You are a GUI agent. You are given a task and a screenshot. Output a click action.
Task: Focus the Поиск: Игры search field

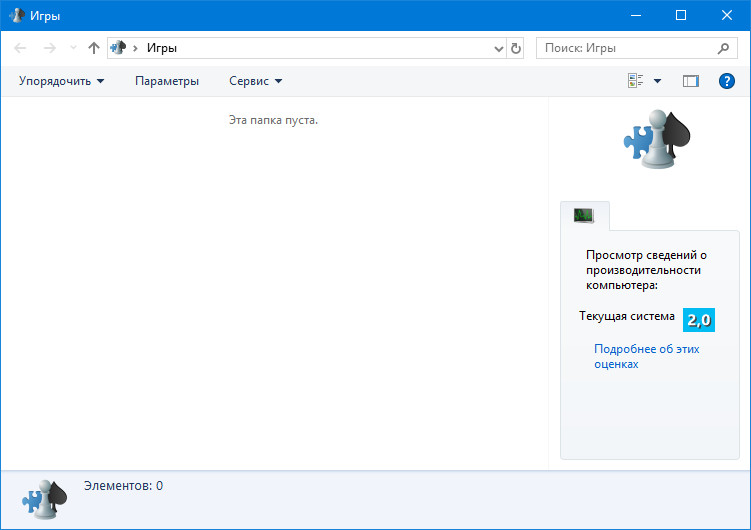[x=637, y=48]
